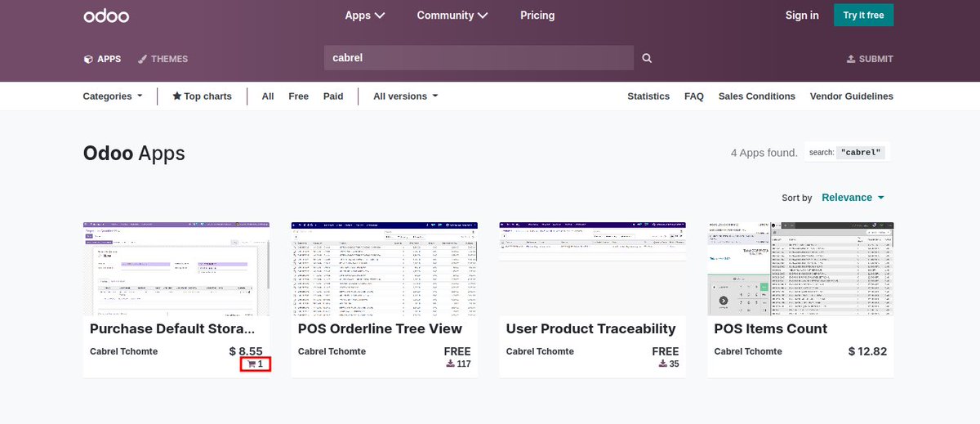This screenshot has width=980, height=424.
Task: Click Sign in
Action: coord(802,16)
